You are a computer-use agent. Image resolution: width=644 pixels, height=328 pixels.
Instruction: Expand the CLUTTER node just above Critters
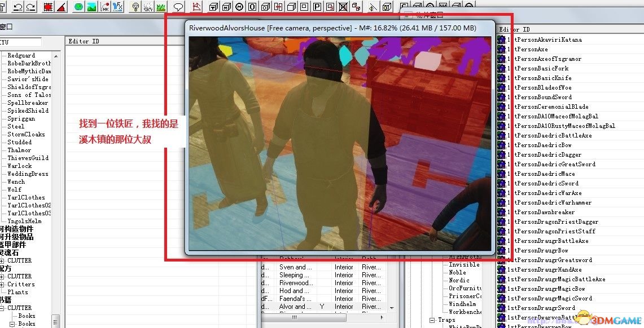click(2, 277)
